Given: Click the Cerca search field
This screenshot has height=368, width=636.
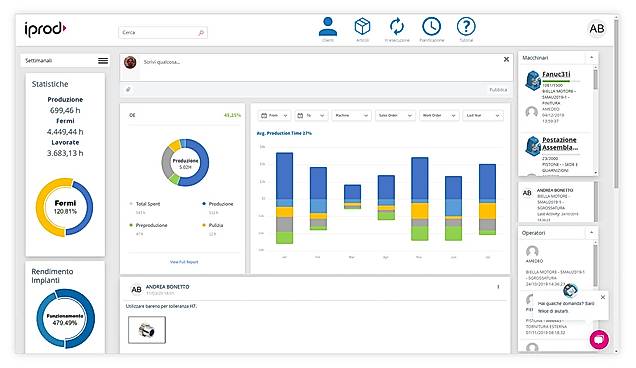Looking at the screenshot, I should tap(163, 32).
